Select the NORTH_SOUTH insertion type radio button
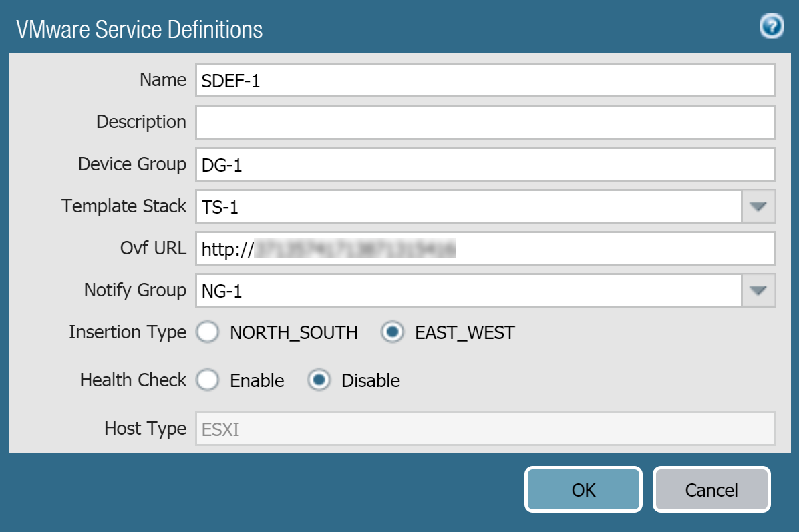This screenshot has height=532, width=799. pos(208,332)
